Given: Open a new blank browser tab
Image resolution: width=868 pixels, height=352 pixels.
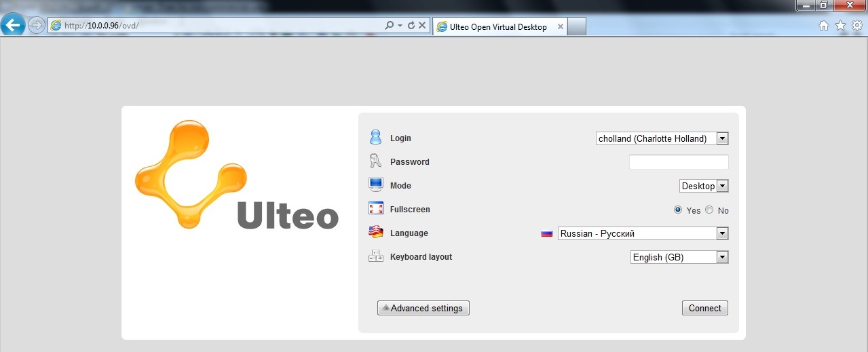Looking at the screenshot, I should [x=576, y=27].
